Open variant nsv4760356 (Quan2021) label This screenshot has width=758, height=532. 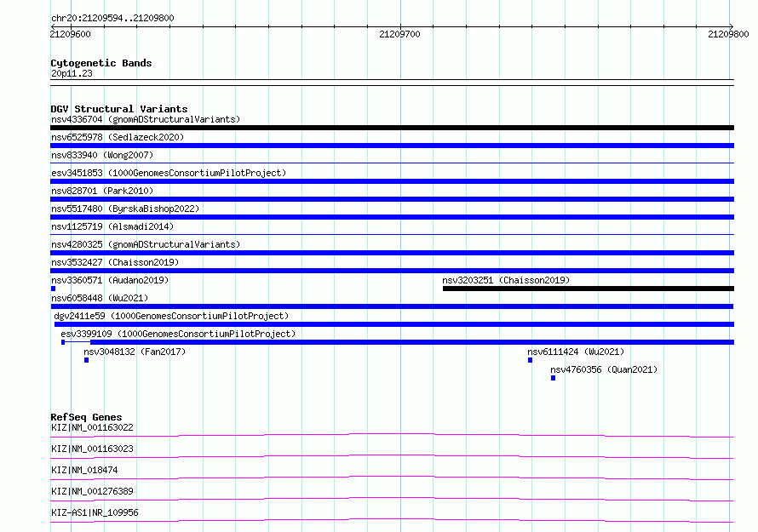point(604,369)
